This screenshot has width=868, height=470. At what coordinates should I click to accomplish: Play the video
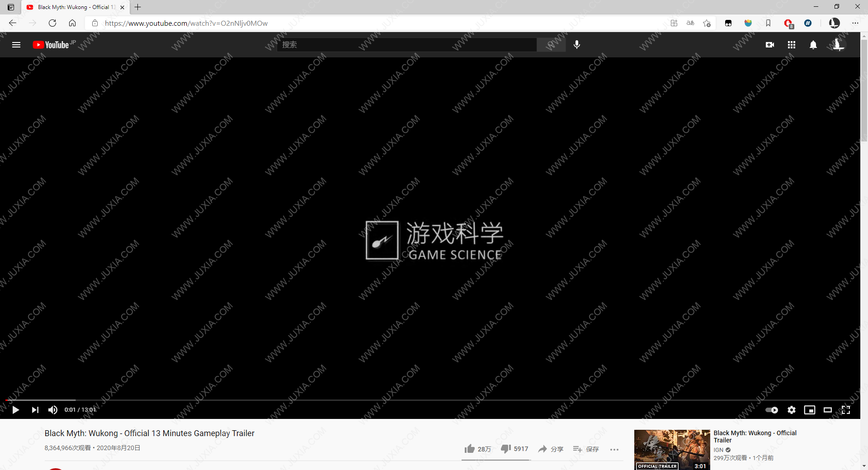(16, 410)
